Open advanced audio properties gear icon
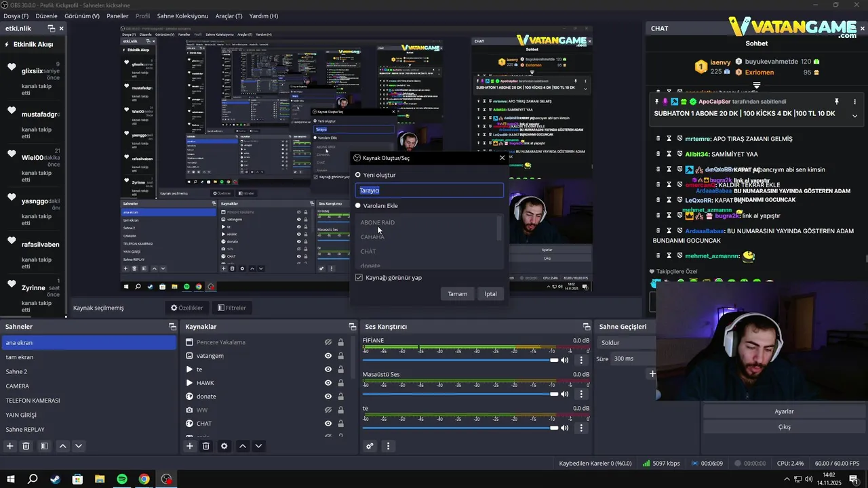 pyautogui.click(x=370, y=446)
